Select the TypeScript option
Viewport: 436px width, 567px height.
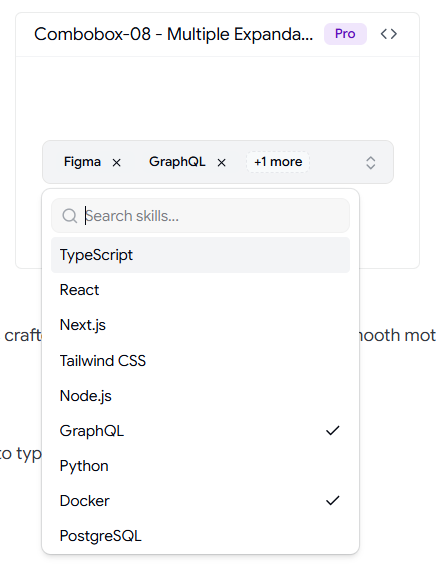point(200,255)
